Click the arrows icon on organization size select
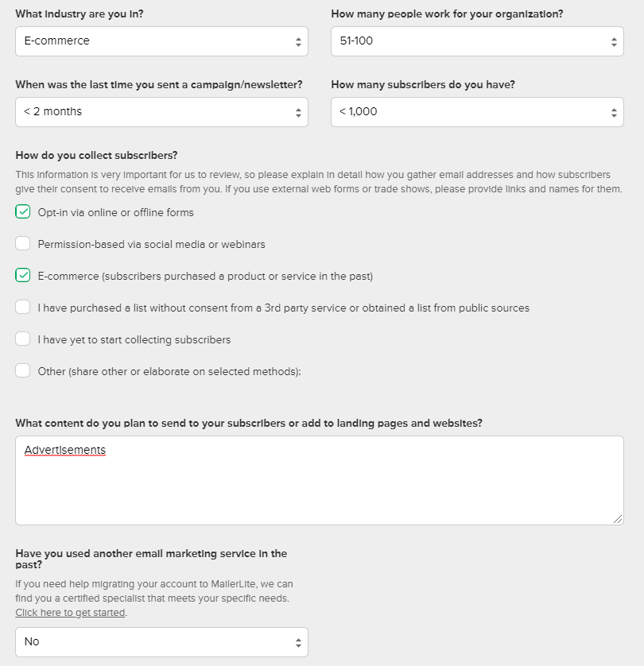 click(614, 42)
